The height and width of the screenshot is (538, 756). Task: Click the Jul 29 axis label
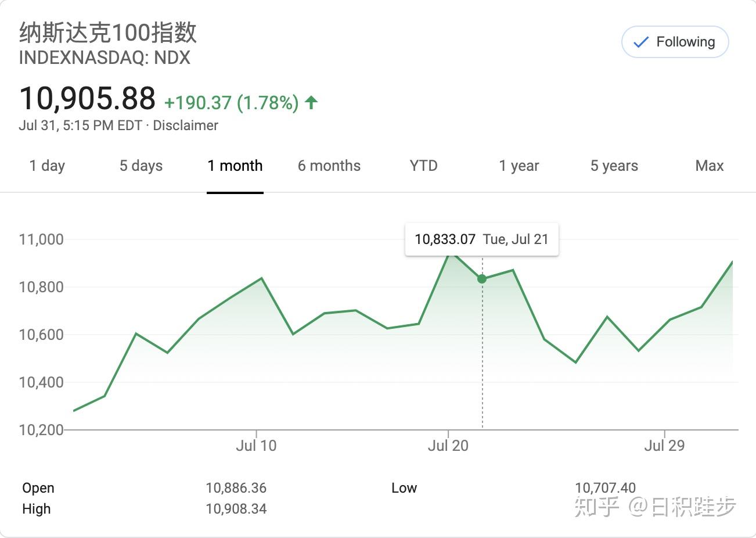pyautogui.click(x=664, y=446)
